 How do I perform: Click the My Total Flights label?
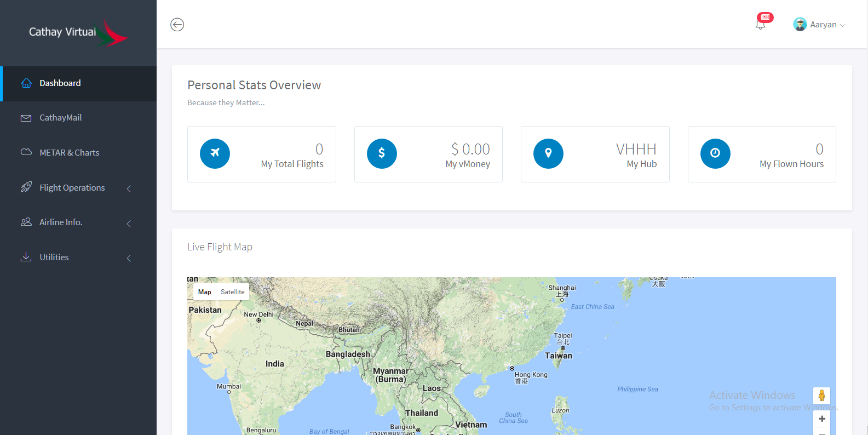coord(292,164)
